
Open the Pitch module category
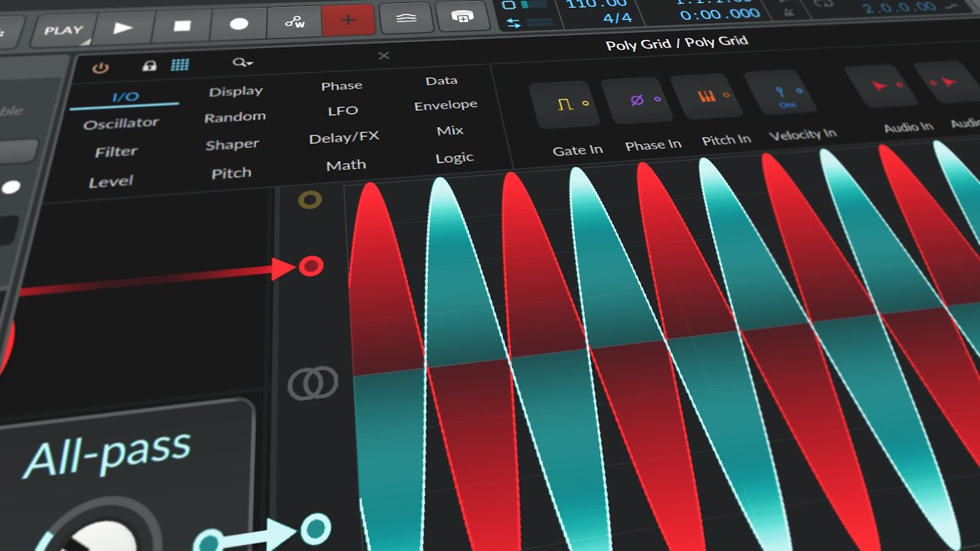pyautogui.click(x=231, y=173)
